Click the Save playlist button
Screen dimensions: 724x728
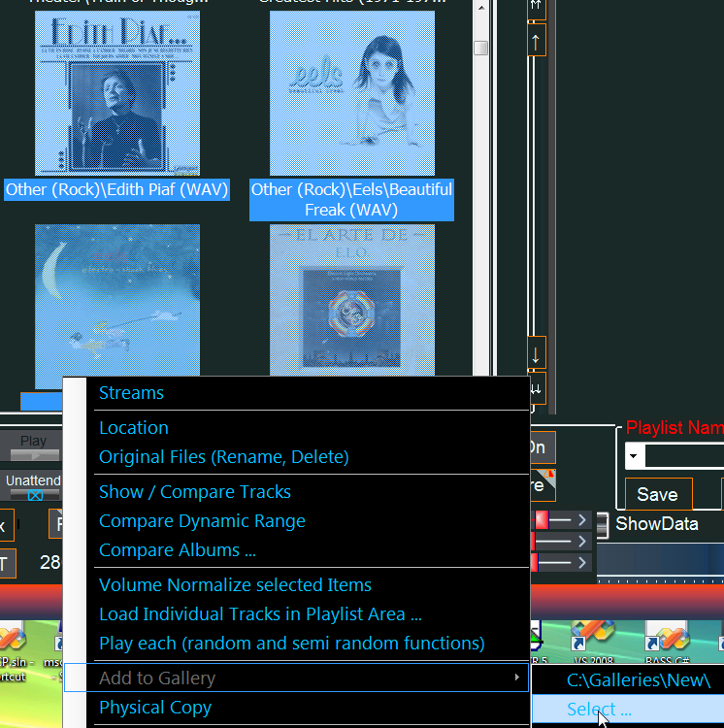point(658,494)
